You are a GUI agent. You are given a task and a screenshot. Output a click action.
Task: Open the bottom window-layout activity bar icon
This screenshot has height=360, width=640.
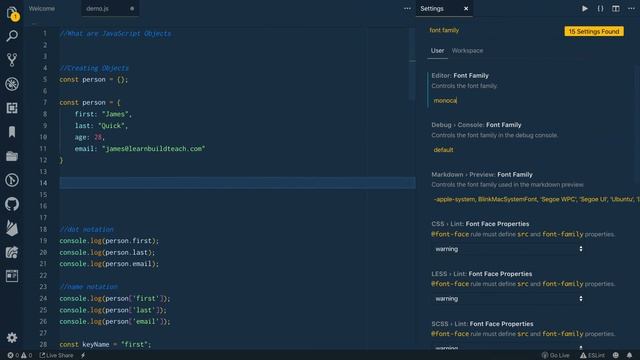coord(12,276)
